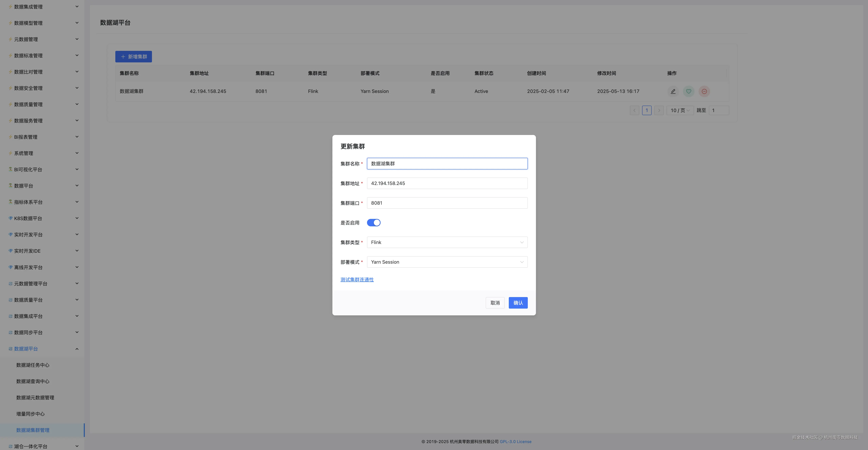Click the 测试集群连通性 link
This screenshot has height=450, width=868.
click(x=357, y=280)
